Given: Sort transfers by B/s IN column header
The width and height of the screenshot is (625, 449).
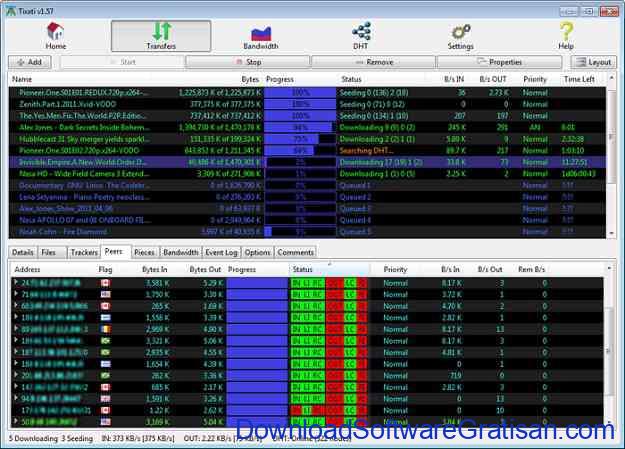Looking at the screenshot, I should click(x=454, y=79).
